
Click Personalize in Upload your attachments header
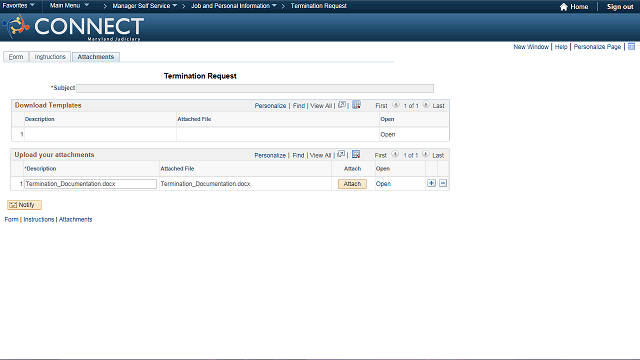270,156
